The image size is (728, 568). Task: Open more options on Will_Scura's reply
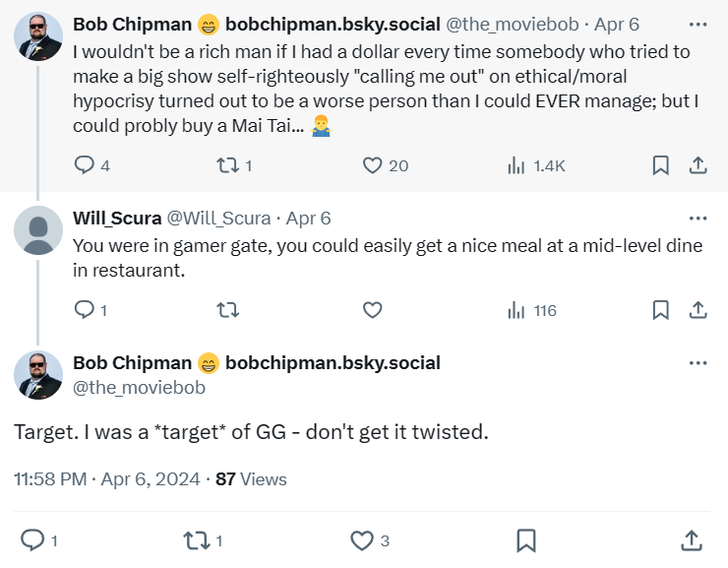(x=698, y=219)
